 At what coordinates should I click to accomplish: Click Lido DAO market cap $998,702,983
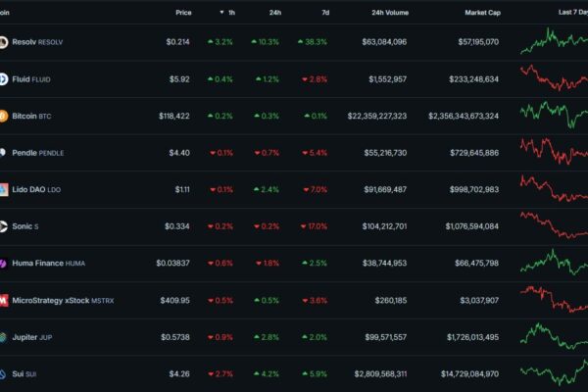coord(474,189)
